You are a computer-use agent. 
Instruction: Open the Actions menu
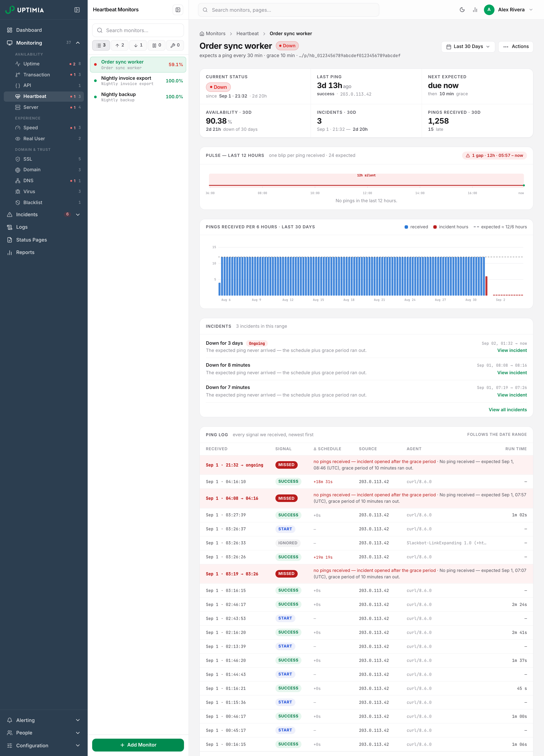(516, 47)
